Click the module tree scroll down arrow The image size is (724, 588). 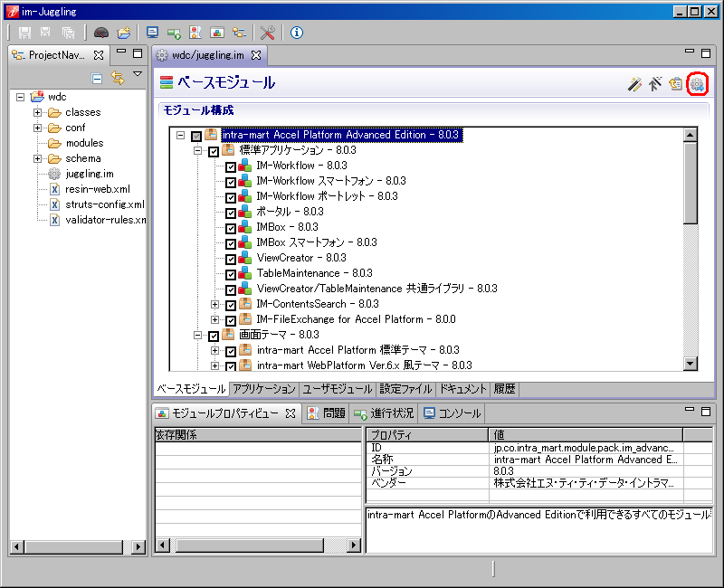pyautogui.click(x=691, y=364)
